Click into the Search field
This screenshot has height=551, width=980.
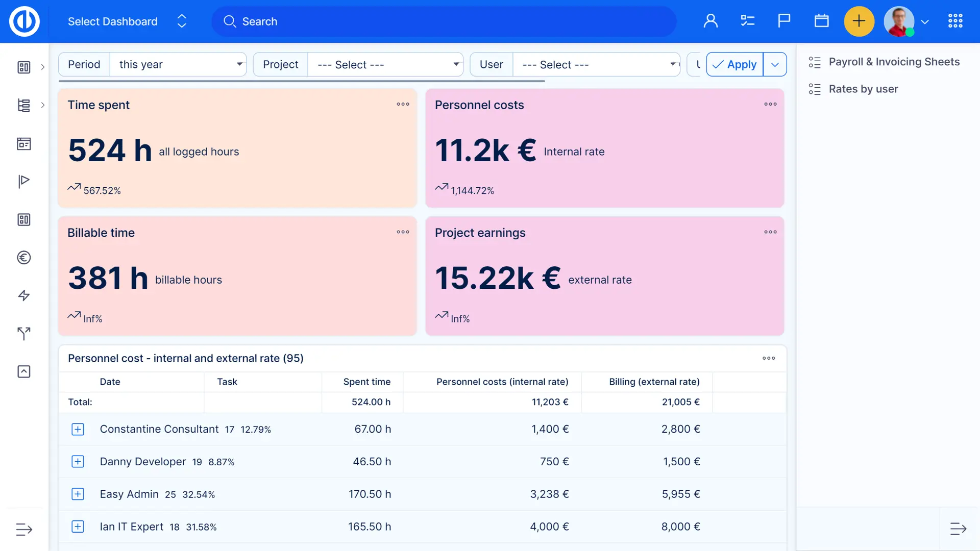444,21
